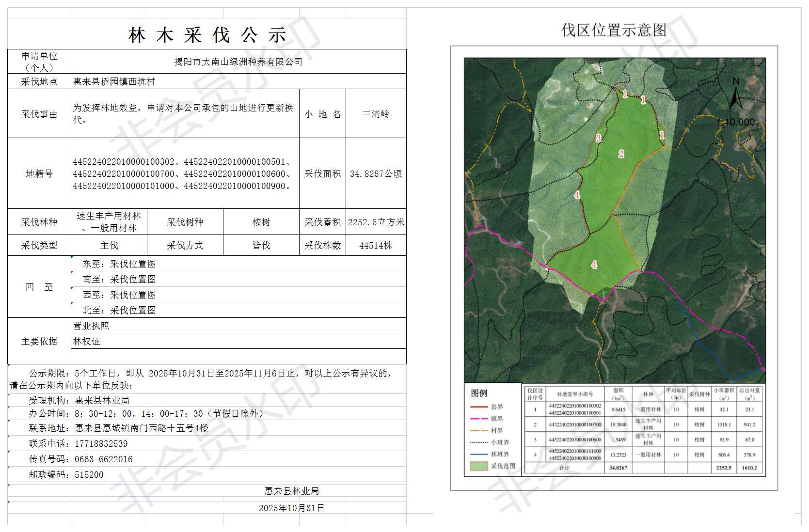This screenshot has height=532, width=809.
Task: Click the contact phone number 17718832539
Action: (x=101, y=444)
